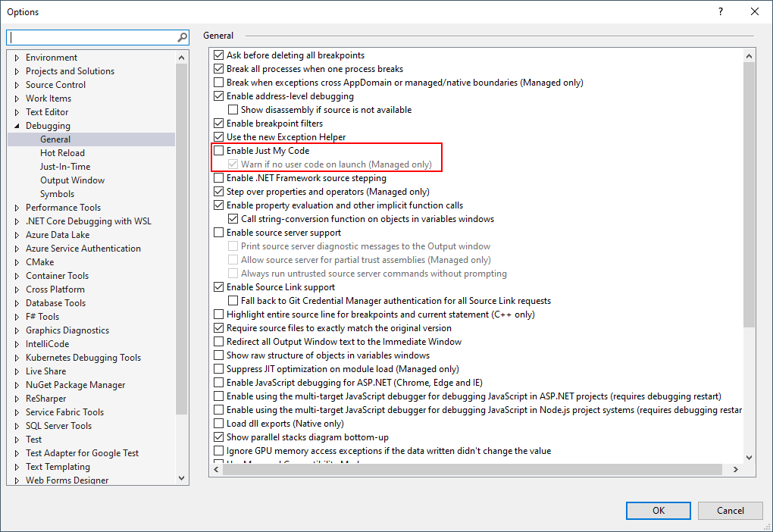Expand the ReSharper node arrow
Viewport: 773px width, 532px height.
tap(17, 399)
